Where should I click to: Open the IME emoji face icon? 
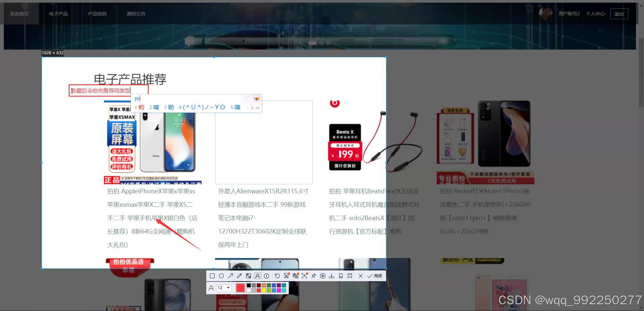coord(257,98)
